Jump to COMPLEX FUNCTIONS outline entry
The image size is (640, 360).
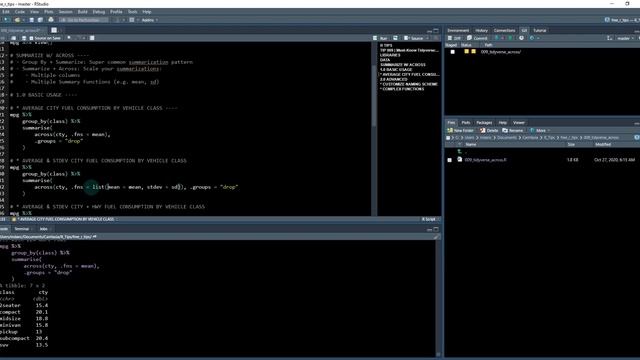402,89
